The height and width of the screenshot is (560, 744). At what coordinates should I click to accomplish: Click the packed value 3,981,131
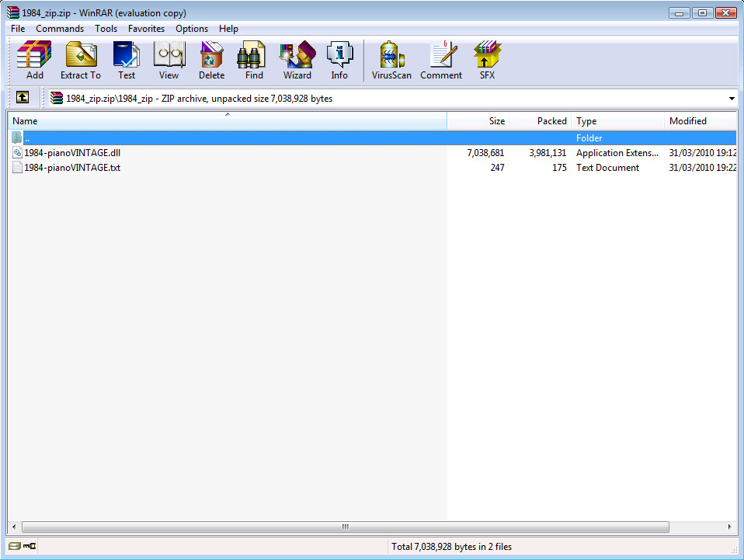coord(548,153)
